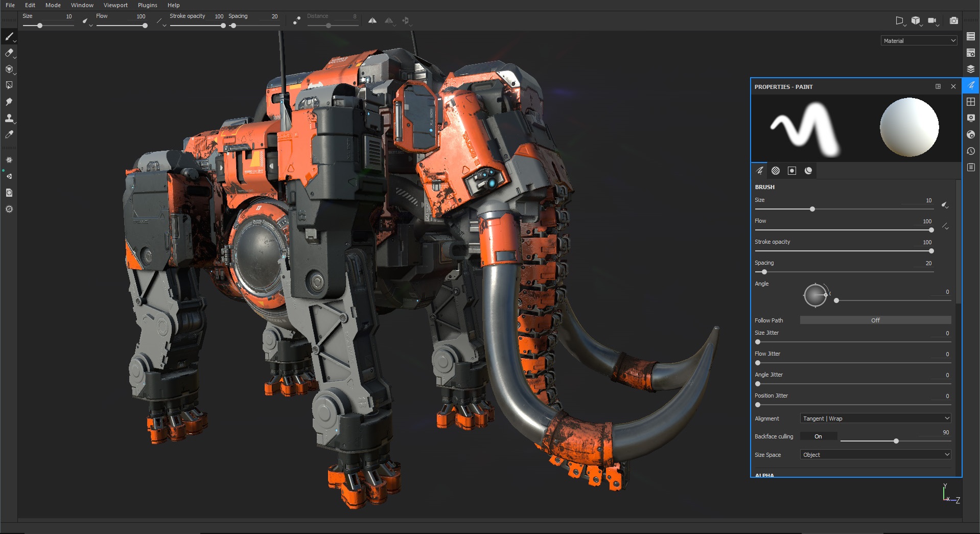Viewport: 980px width, 534px height.
Task: Open the Viewport menu
Action: [x=115, y=5]
